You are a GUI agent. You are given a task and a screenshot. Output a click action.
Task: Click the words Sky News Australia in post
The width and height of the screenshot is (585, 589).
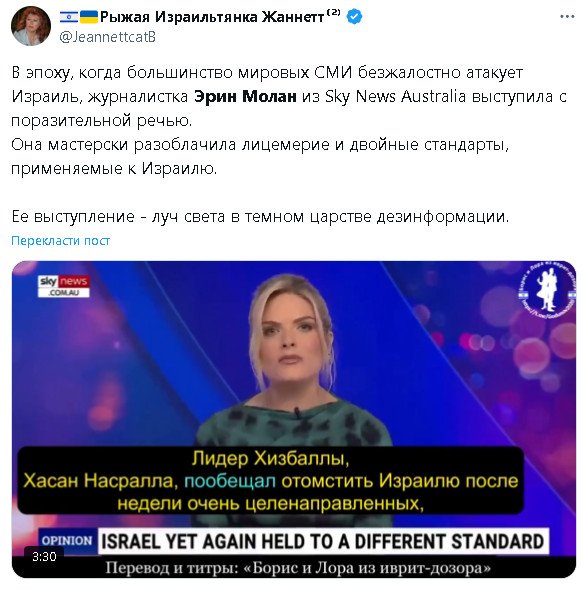pos(395,97)
